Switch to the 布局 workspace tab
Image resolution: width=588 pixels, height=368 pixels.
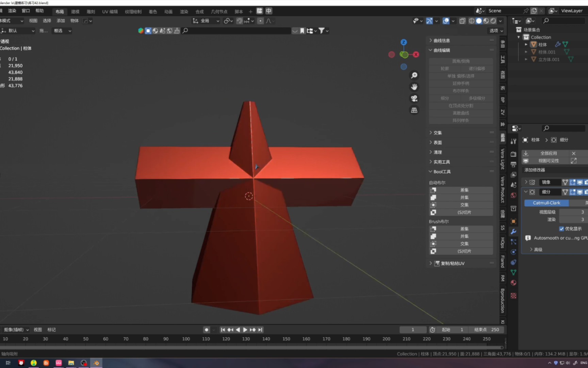tap(60, 11)
